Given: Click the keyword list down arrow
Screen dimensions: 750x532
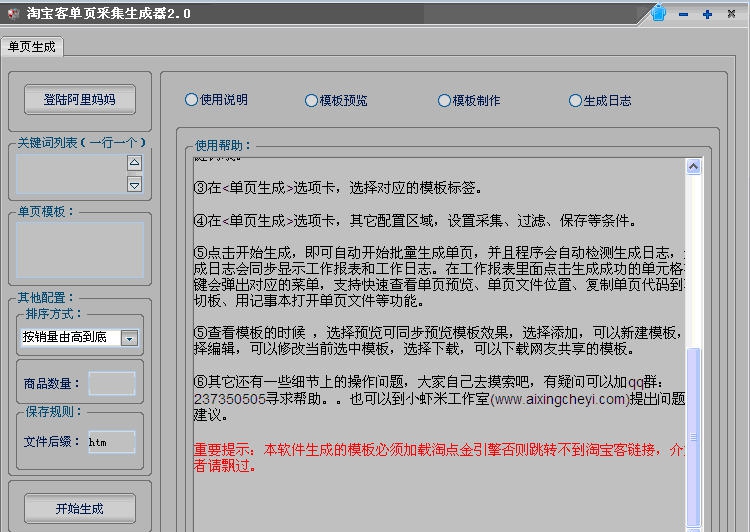Looking at the screenshot, I should (134, 184).
